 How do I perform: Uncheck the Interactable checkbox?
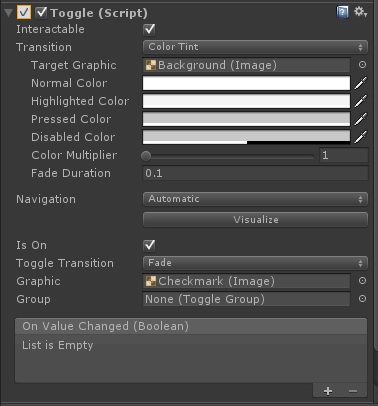149,29
